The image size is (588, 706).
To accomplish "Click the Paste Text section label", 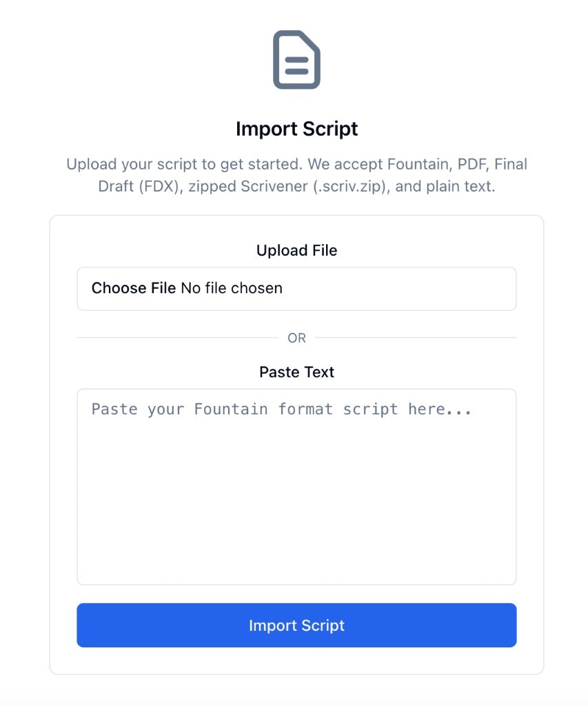I will click(296, 372).
